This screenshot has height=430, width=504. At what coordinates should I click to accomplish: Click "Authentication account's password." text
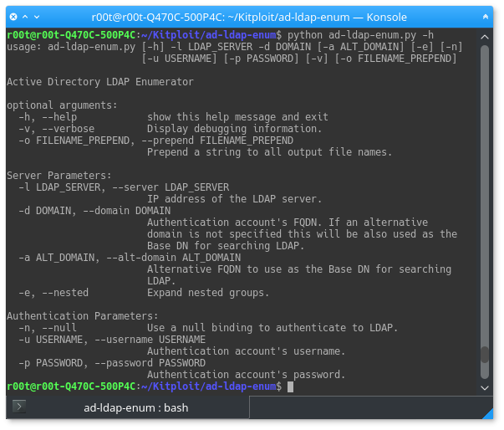coord(247,375)
